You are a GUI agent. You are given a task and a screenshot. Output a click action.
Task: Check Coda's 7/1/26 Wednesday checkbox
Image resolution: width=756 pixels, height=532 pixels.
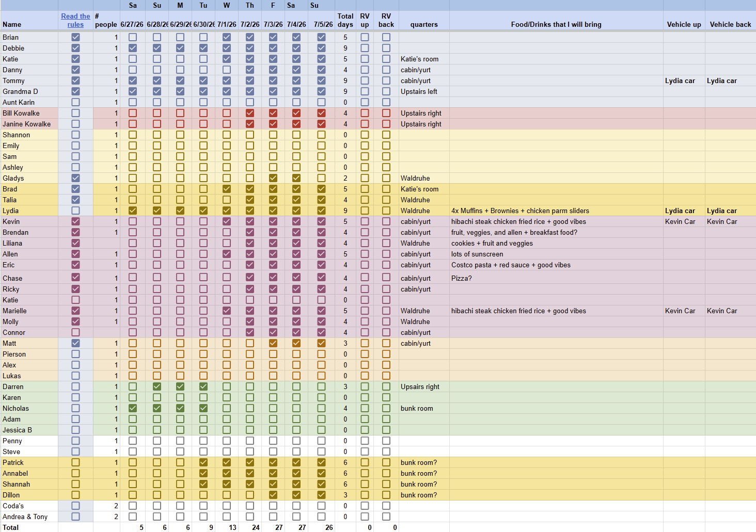[227, 506]
